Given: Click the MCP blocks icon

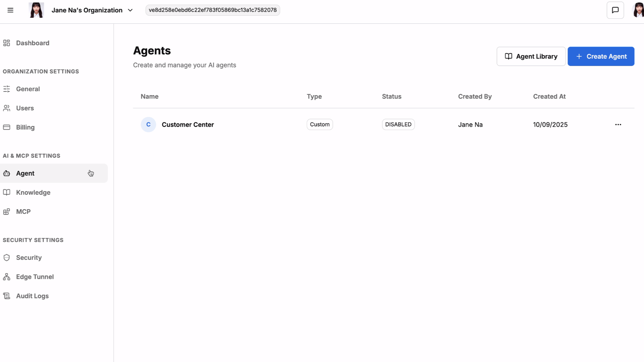Looking at the screenshot, I should click(x=7, y=212).
